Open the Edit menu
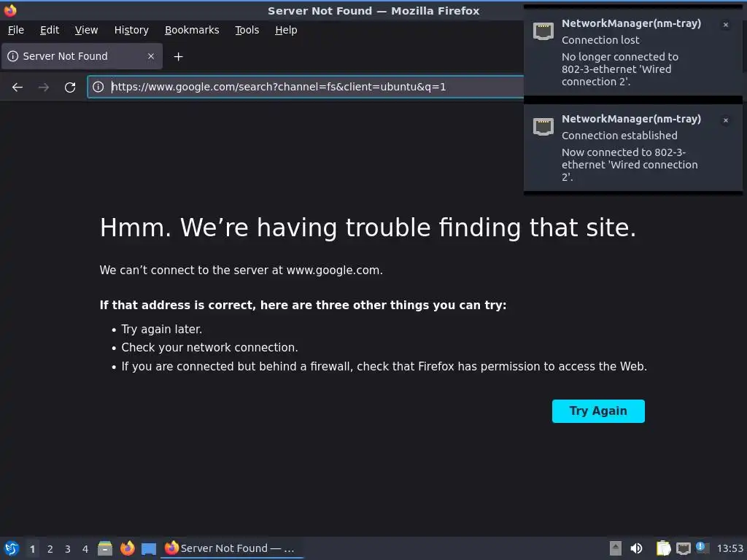The width and height of the screenshot is (747, 560). point(50,30)
